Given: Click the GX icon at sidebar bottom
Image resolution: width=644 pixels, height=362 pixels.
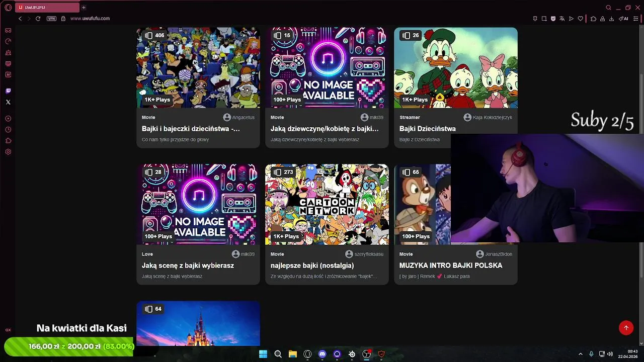Looking at the screenshot, I should [x=8, y=330].
